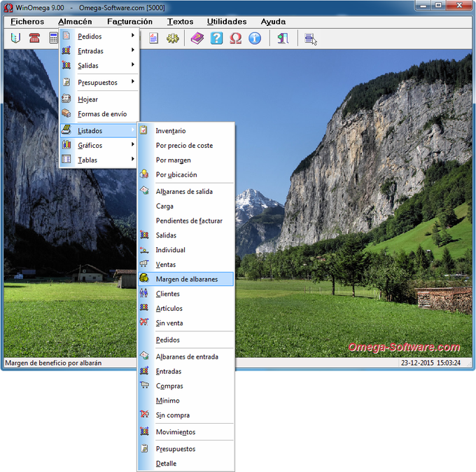Expand the Salidas submenu in Almacén
This screenshot has height=472, width=476.
click(133, 64)
